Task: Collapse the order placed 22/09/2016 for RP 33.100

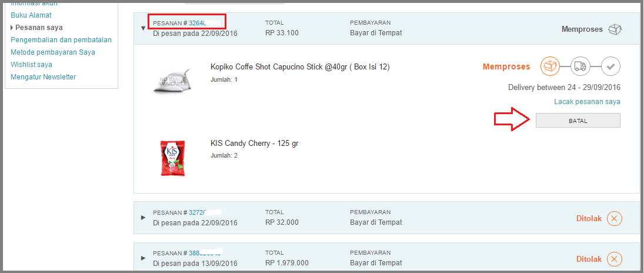Action: [x=143, y=28]
